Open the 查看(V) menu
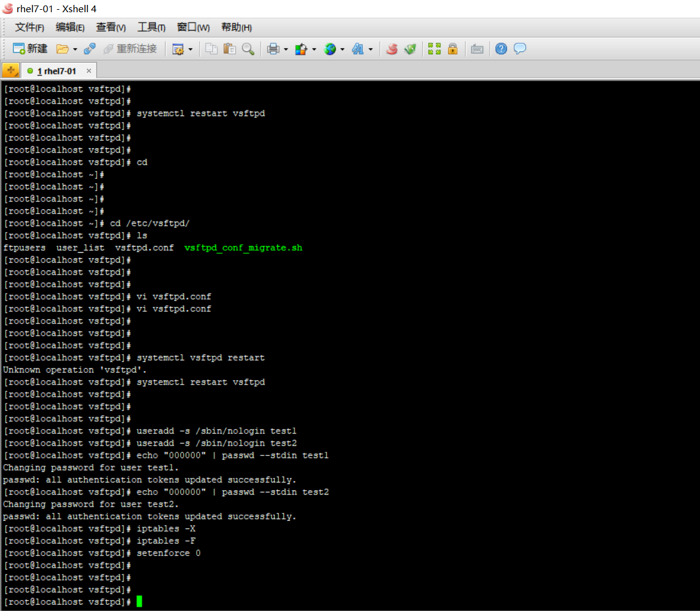Viewport: 700px width, 611px height. [111, 27]
